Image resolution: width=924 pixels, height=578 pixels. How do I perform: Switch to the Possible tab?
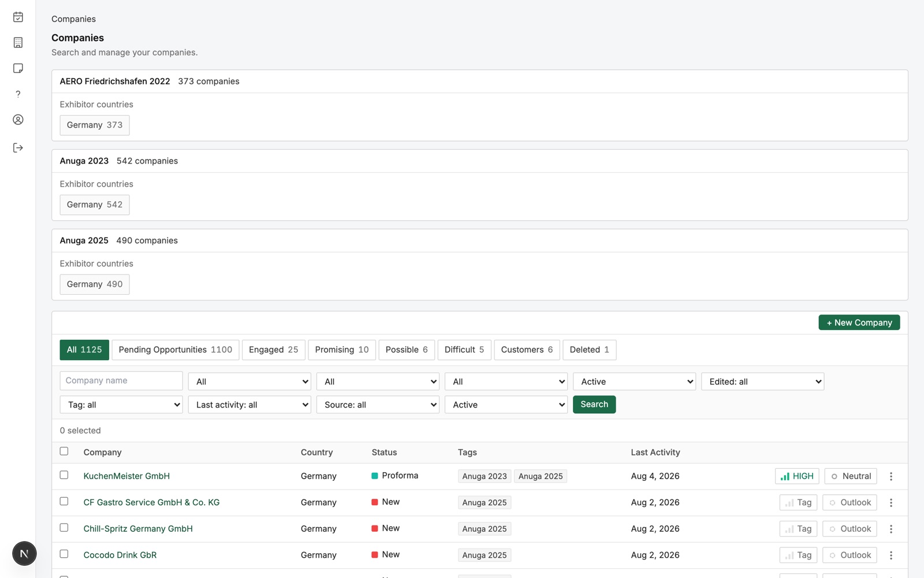pyautogui.click(x=407, y=350)
